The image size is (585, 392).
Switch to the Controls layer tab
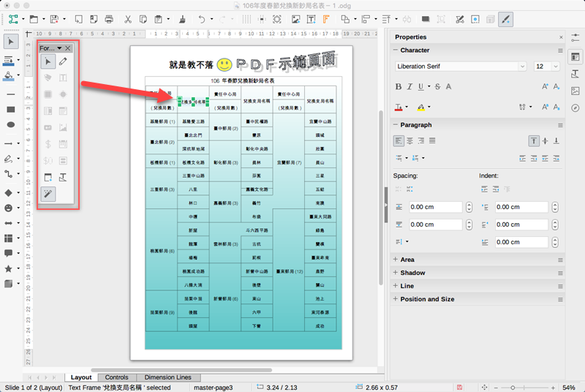pyautogui.click(x=116, y=377)
